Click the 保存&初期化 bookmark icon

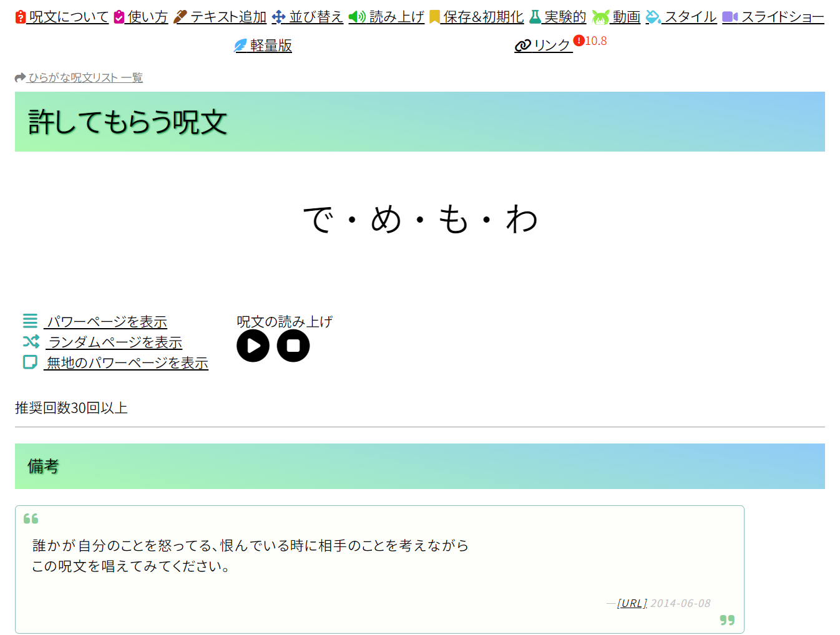tap(434, 17)
